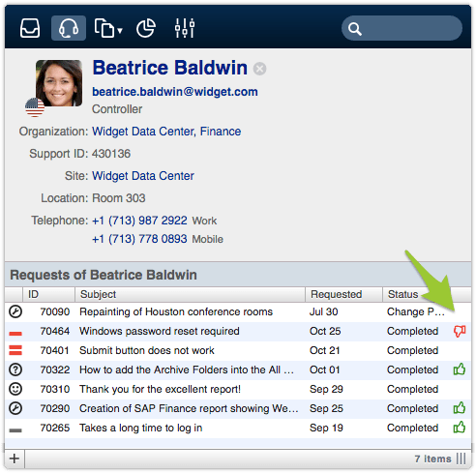Click the wrench icon of request 70090
This screenshot has height=473, width=476.
(15, 311)
